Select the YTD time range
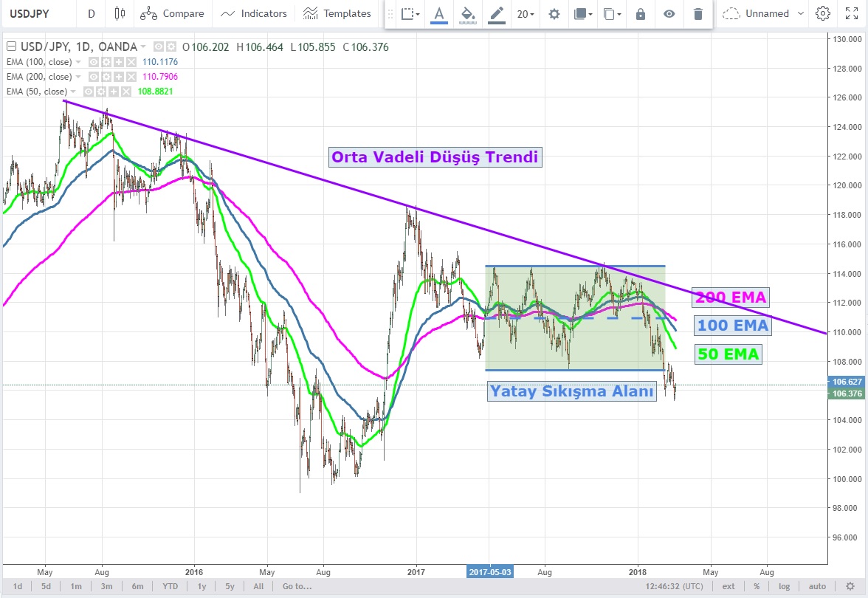This screenshot has height=598, width=868. pyautogui.click(x=170, y=586)
